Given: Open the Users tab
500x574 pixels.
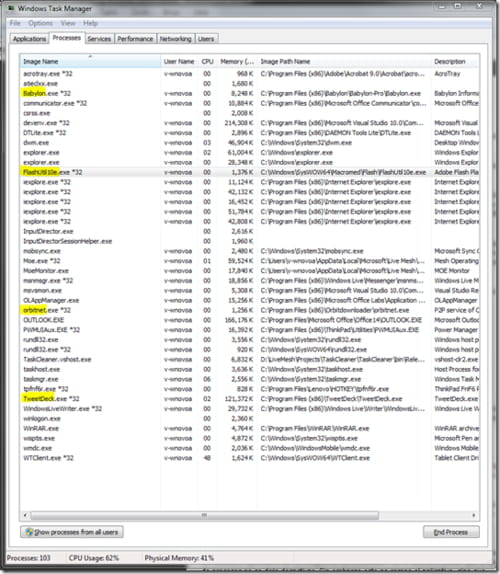Looking at the screenshot, I should pos(206,39).
